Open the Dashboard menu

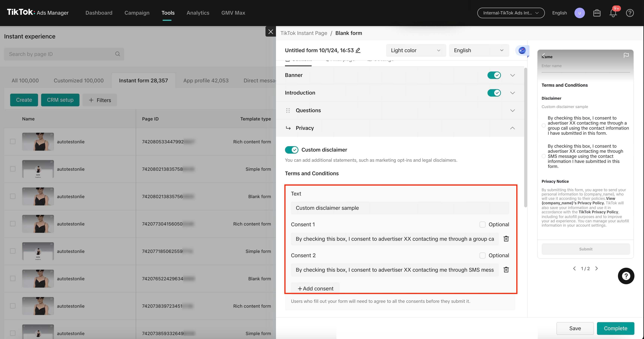pos(99,13)
